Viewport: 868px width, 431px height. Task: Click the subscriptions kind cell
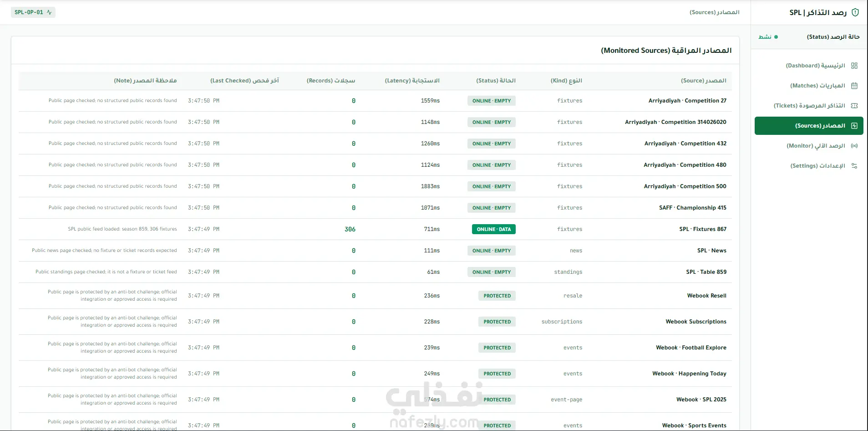[x=562, y=322]
